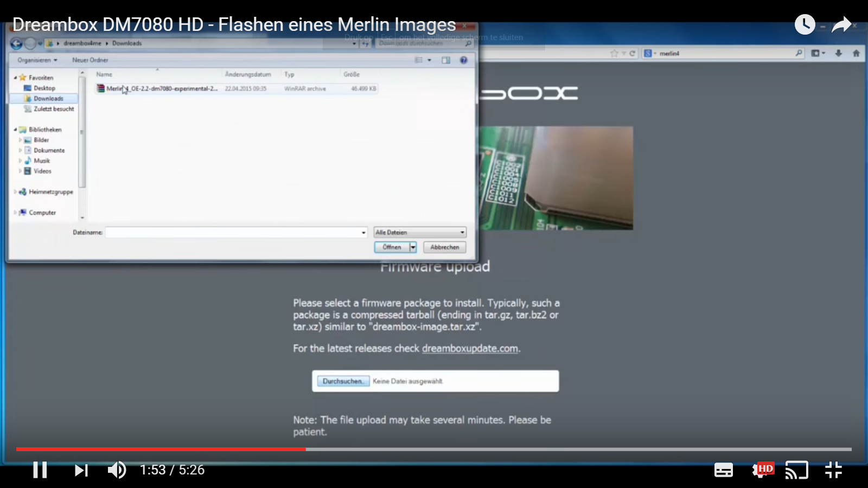The image size is (868, 488).
Task: Cast video to a TV
Action: (x=796, y=470)
